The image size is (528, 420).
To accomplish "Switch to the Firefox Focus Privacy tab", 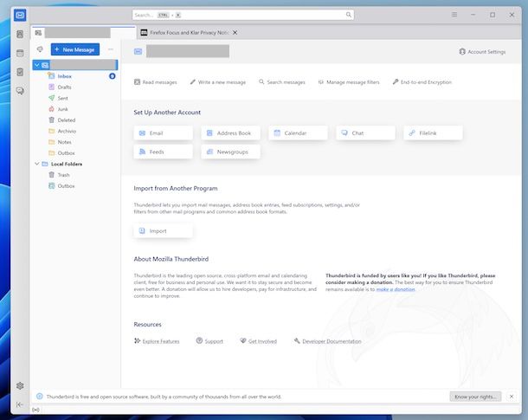I will [x=189, y=33].
